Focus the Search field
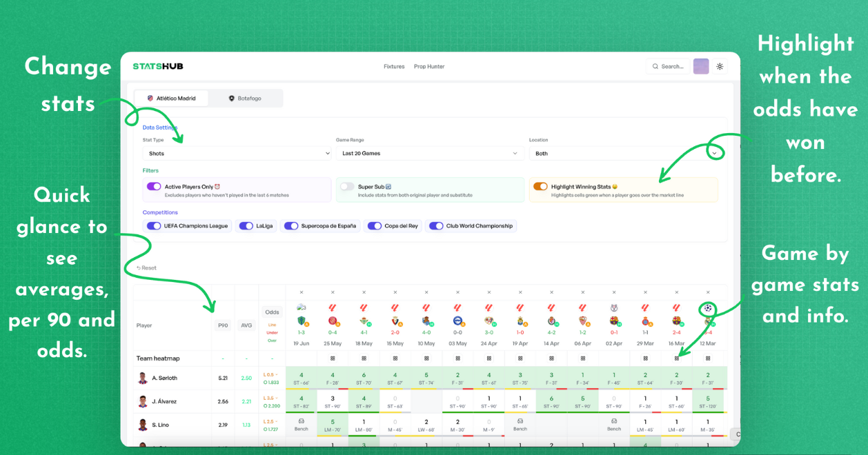Viewport: 868px width, 455px height. tap(669, 66)
